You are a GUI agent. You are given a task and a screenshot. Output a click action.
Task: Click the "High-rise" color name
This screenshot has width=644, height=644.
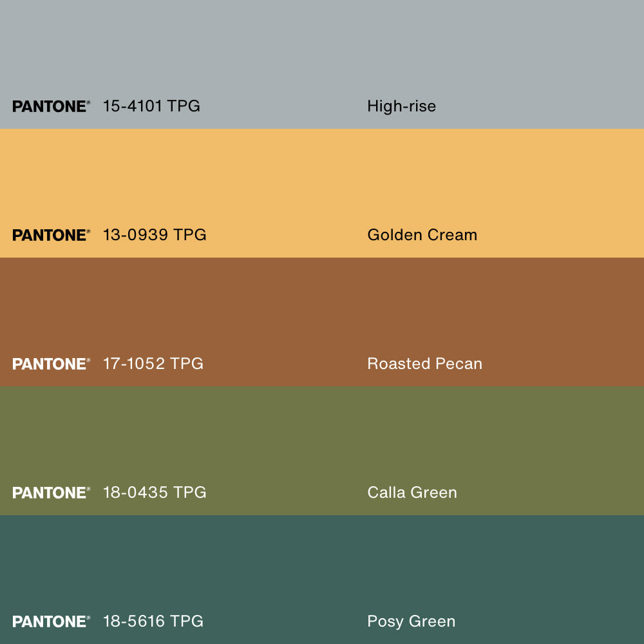pyautogui.click(x=401, y=106)
